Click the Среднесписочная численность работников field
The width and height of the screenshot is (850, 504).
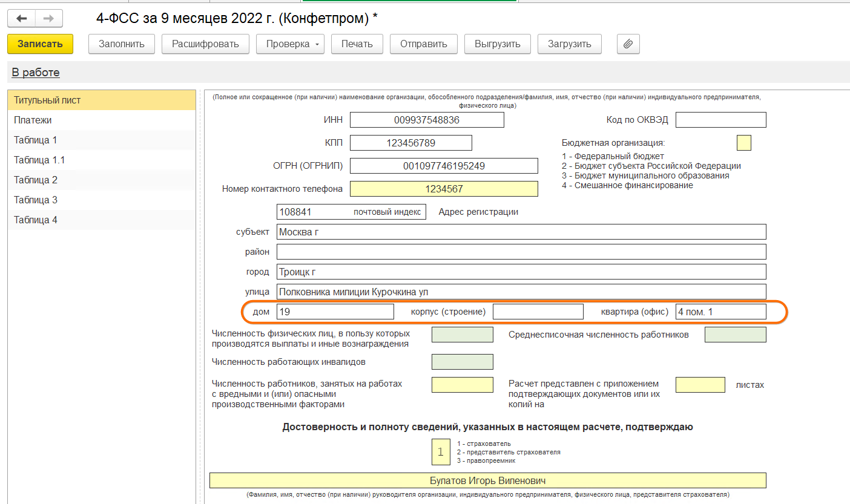736,335
